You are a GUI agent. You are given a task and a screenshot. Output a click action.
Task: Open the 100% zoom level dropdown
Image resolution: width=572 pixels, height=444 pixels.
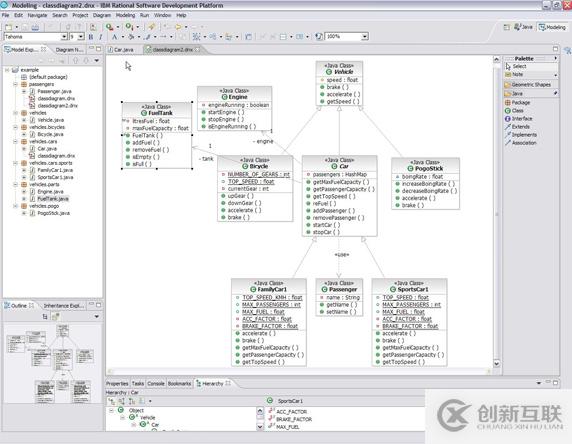click(364, 36)
